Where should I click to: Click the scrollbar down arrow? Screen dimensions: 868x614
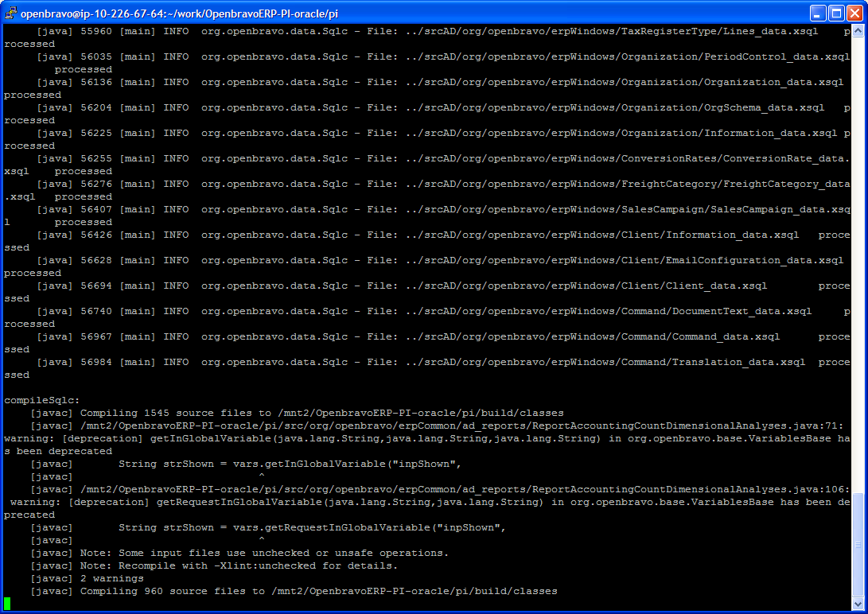pyautogui.click(x=858, y=604)
